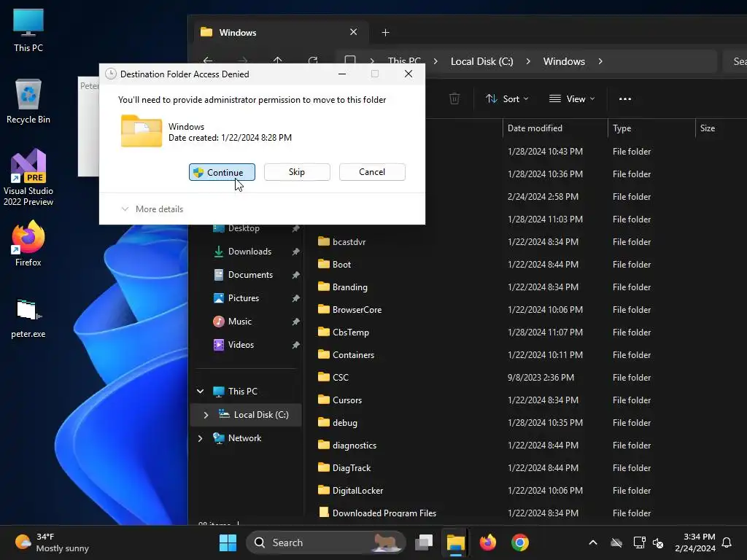
Task: Show hidden system tray icons
Action: pyautogui.click(x=592, y=542)
